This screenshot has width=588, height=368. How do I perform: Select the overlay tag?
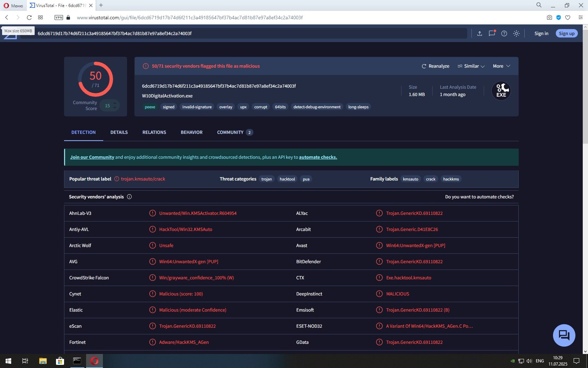(226, 107)
